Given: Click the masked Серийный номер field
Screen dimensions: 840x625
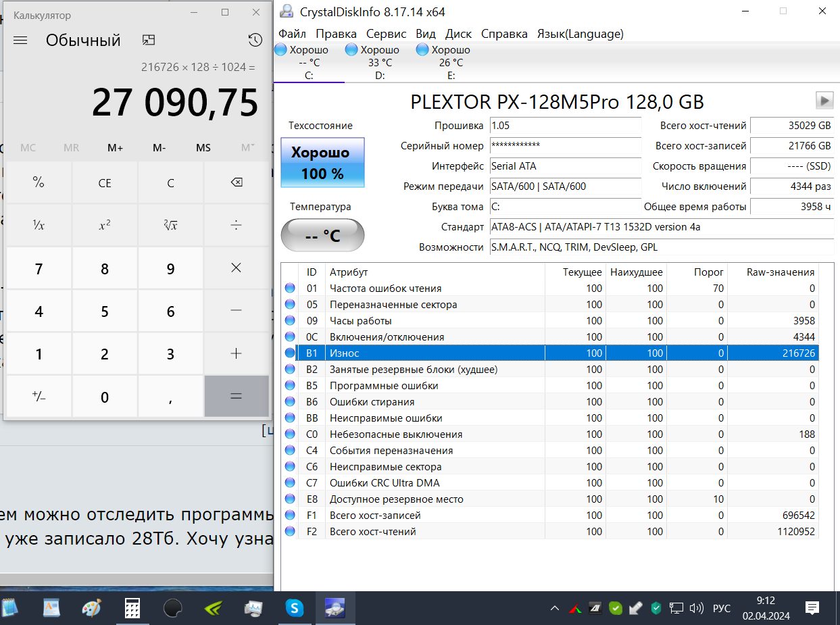Looking at the screenshot, I should pyautogui.click(x=565, y=146).
